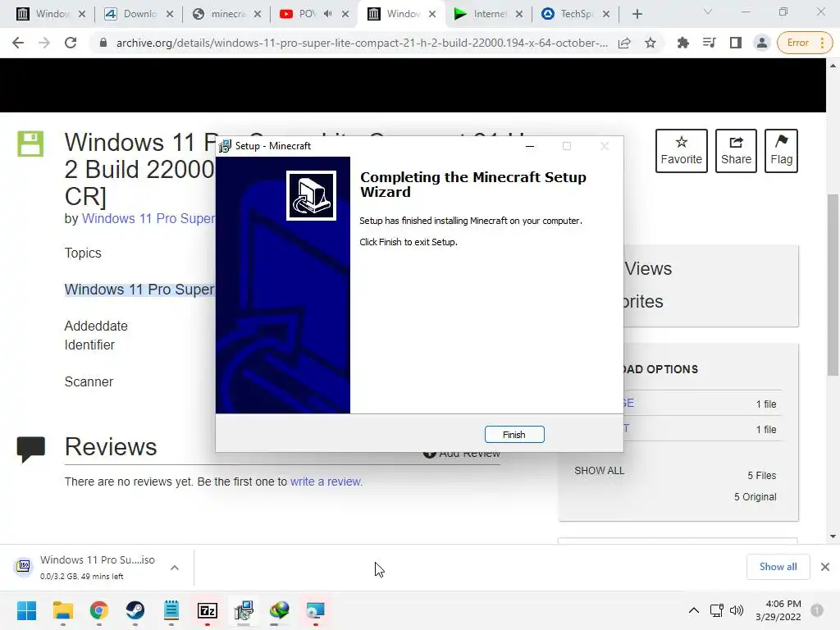Click the Reviews speech bubble icon
840x630 pixels.
pyautogui.click(x=30, y=450)
